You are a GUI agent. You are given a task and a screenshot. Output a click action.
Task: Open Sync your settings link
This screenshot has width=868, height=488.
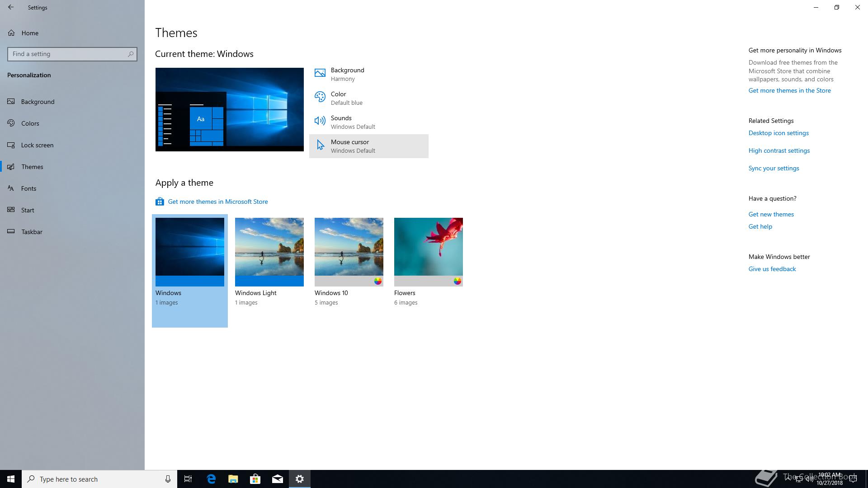pyautogui.click(x=774, y=168)
